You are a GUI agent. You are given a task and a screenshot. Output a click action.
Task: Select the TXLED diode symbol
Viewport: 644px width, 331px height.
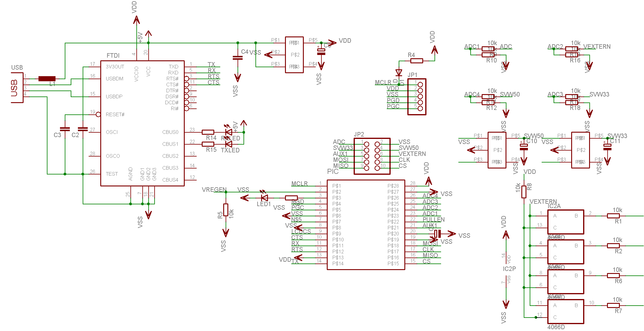[229, 144]
